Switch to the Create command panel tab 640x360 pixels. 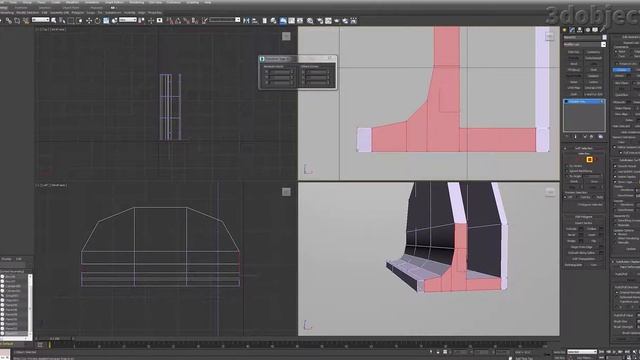[564, 30]
